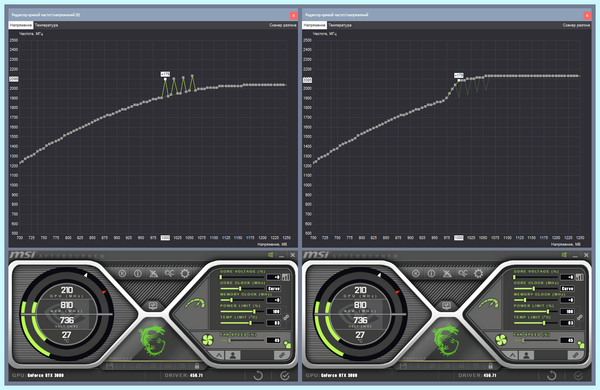The height and width of the screenshot is (390, 600).
Task: Click save profile floppy icon, left Afterburner
Action: (110, 366)
